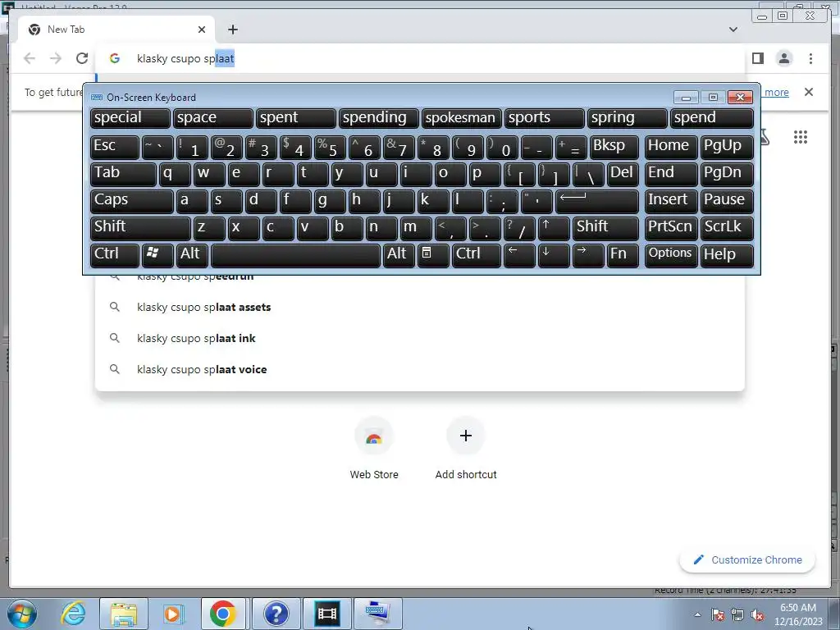Toggle the right Shift key
840x630 pixels.
(605, 228)
